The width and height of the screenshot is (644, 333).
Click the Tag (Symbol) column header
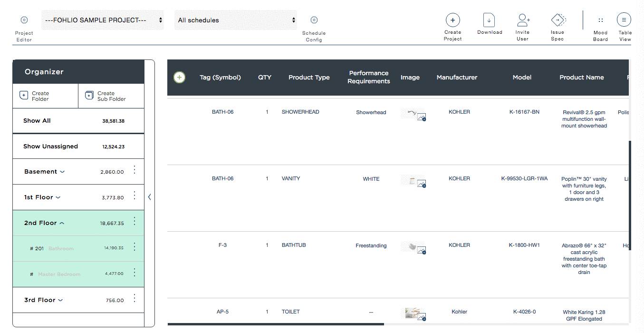(x=221, y=78)
